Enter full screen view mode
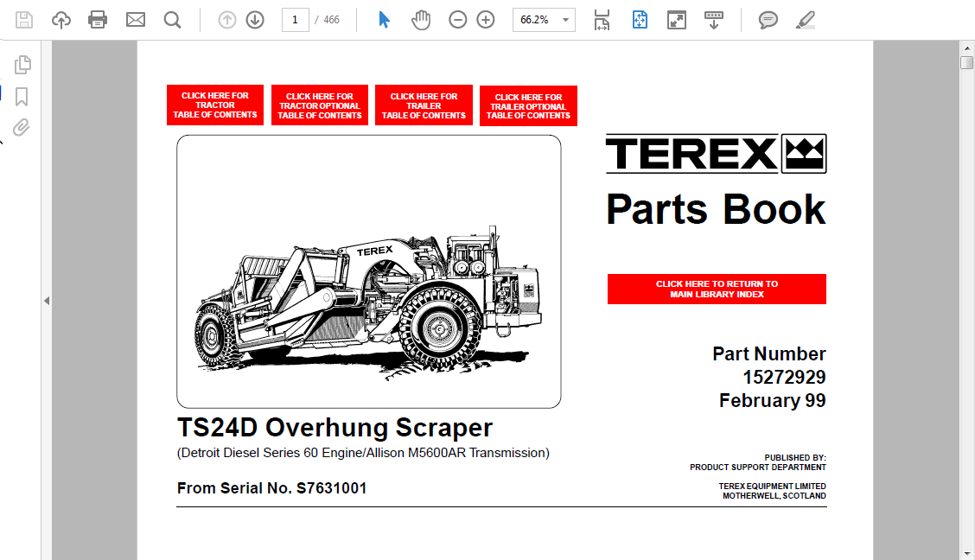 pos(677,20)
